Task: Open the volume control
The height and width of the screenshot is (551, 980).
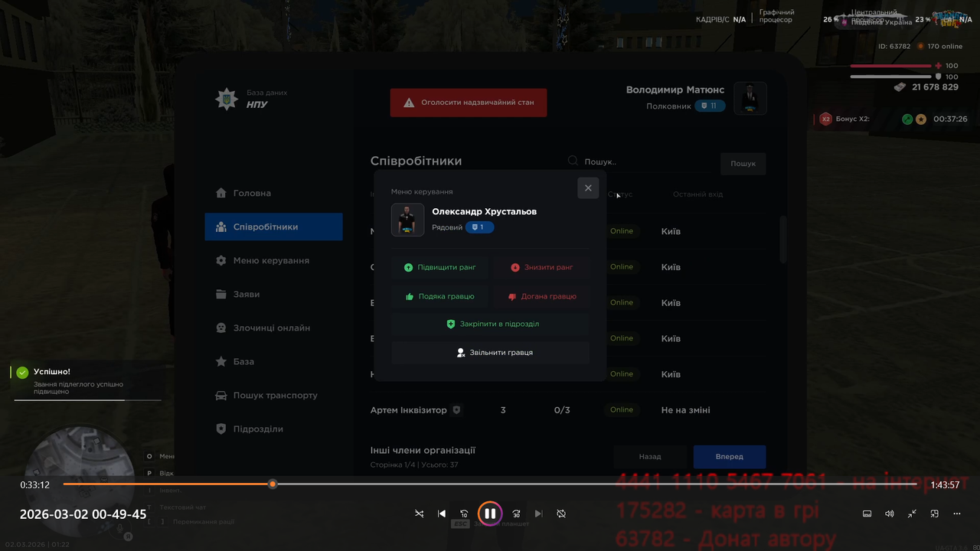Action: click(x=890, y=514)
